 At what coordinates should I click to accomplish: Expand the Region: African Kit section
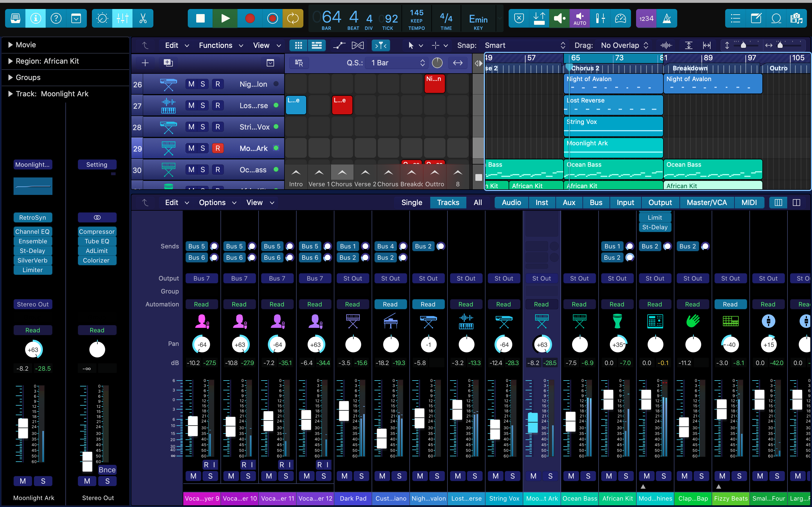[10, 61]
